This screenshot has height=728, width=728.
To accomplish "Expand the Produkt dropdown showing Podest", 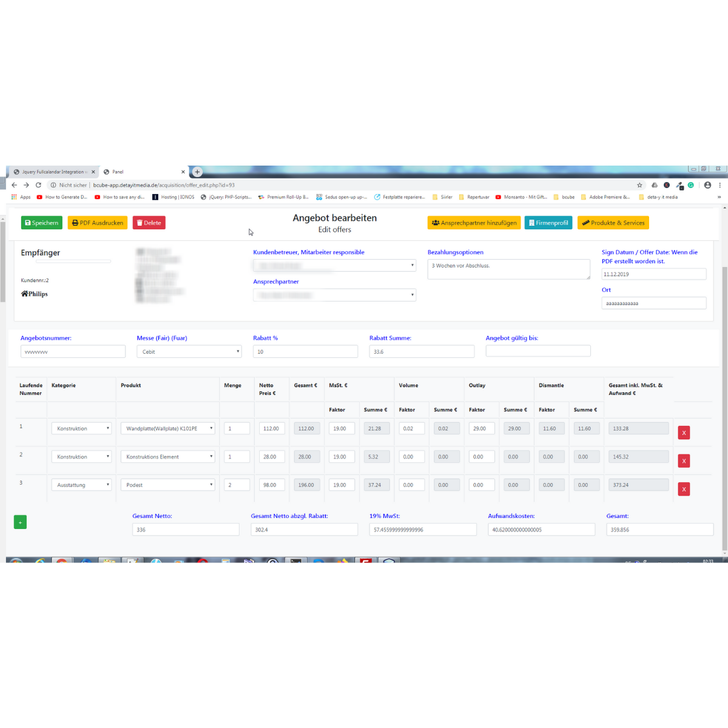I will [x=168, y=485].
